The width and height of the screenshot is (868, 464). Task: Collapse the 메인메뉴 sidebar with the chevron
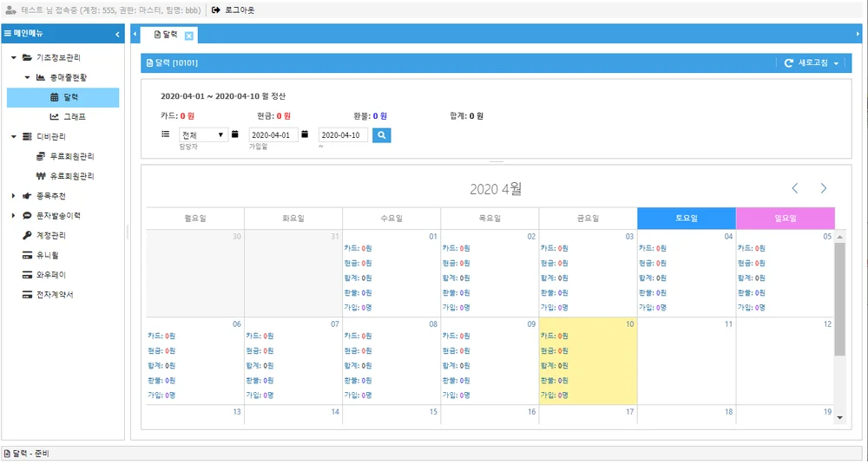[x=117, y=35]
